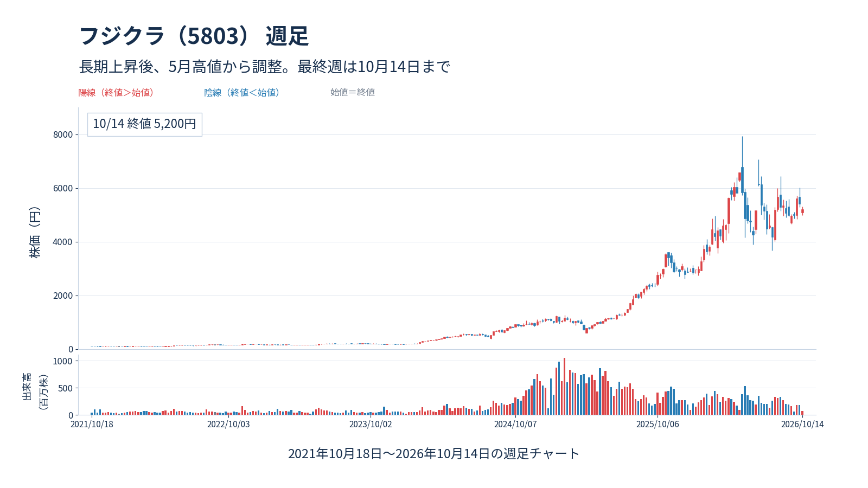Click the 6000 price axis label

(x=63, y=188)
